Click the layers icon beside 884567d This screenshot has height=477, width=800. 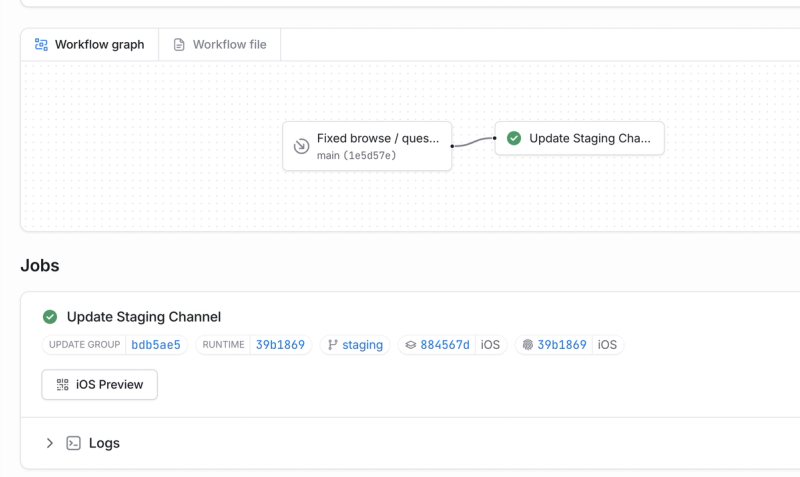(411, 345)
